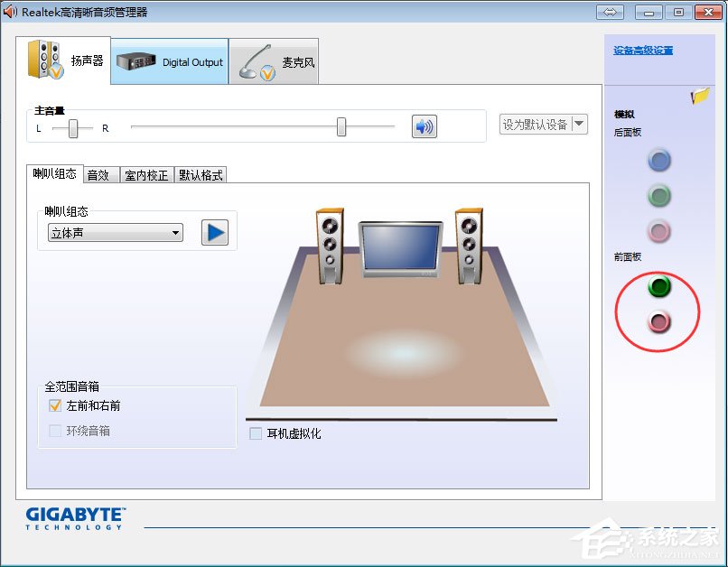Viewport: 728px width, 567px height.
Task: Click the rear panel pink mic jack icon
Action: point(659,231)
